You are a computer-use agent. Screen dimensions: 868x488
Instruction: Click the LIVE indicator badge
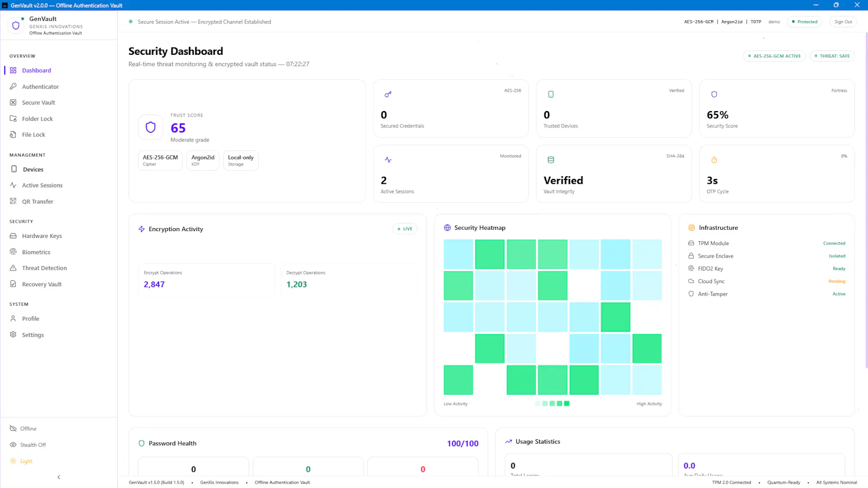tap(405, 229)
